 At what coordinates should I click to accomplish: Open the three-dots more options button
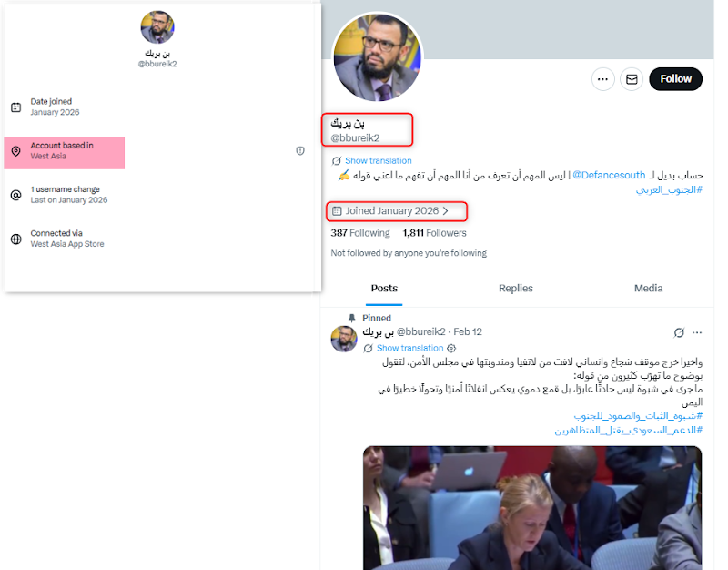[602, 79]
